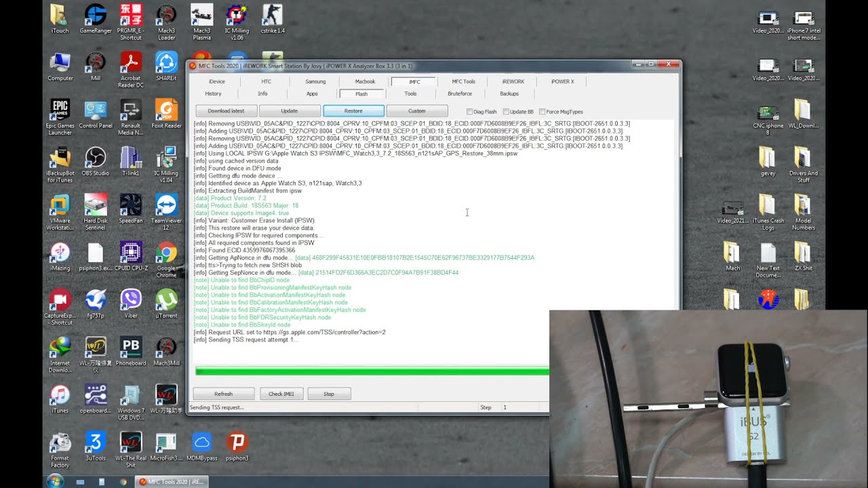Click the Chrome icon in the taskbar
Image resolution: width=868 pixels, height=488 pixels.
point(123,482)
